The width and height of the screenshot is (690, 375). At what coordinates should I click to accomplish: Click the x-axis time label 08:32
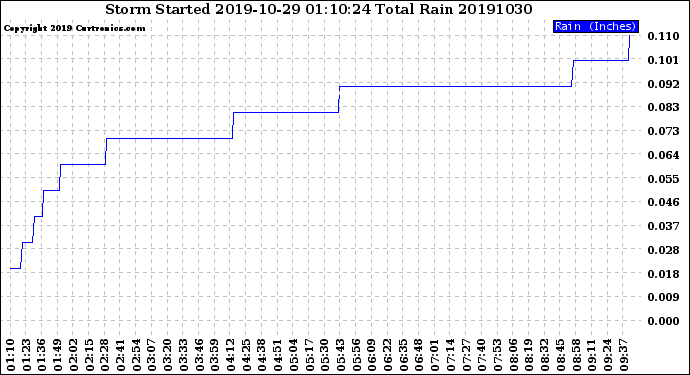pos(545,355)
